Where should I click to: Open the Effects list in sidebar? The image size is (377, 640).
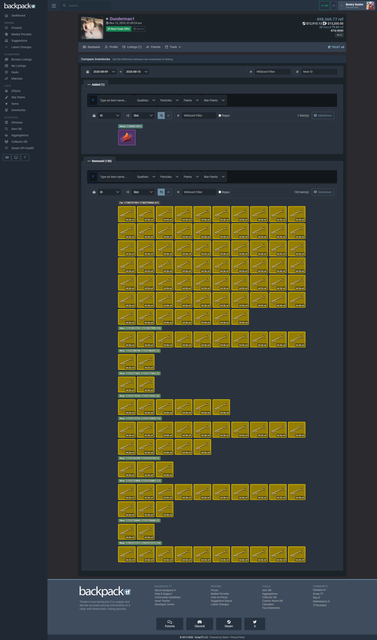(16, 91)
